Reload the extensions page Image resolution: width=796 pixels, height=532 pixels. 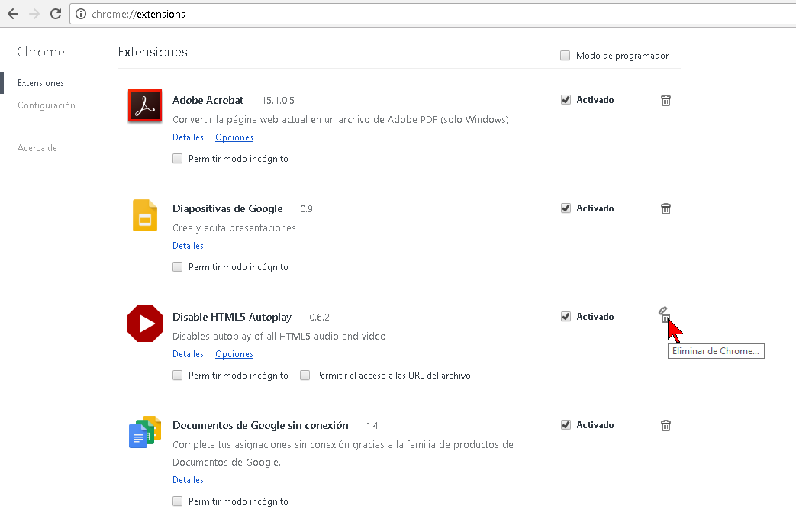56,14
